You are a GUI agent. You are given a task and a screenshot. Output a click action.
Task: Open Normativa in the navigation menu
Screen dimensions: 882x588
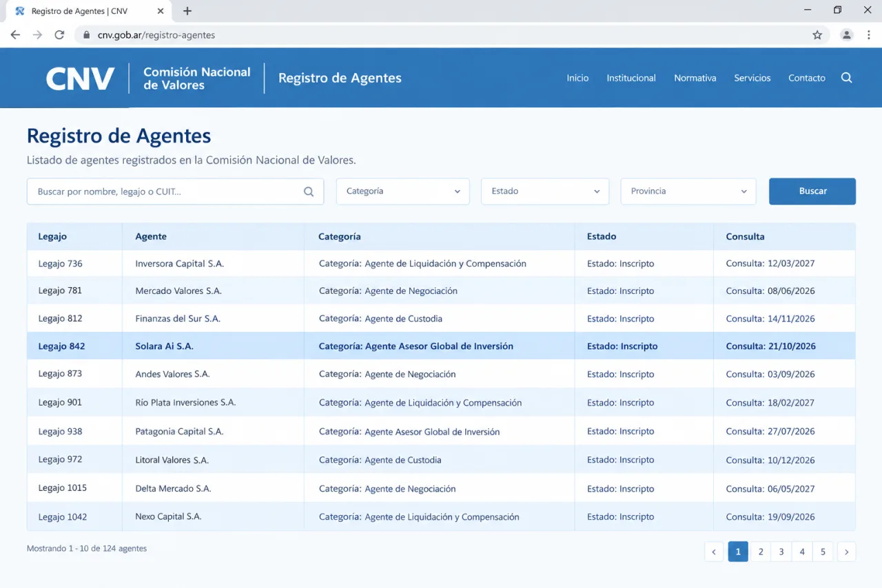point(695,78)
